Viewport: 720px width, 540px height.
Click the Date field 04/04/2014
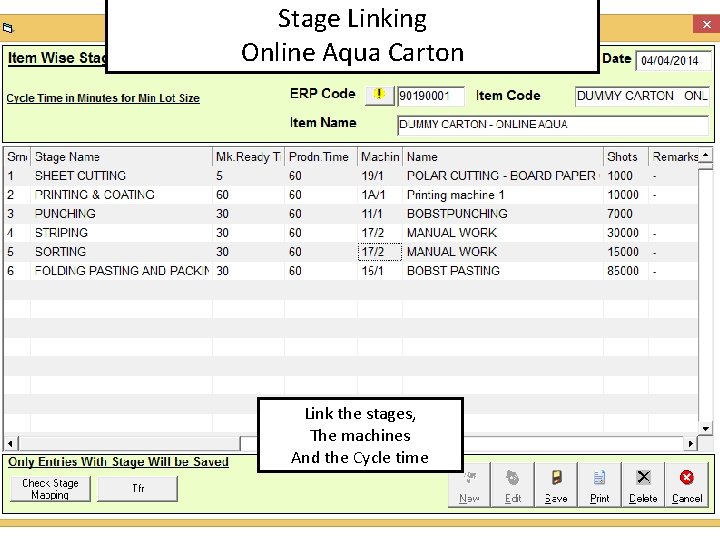click(673, 61)
